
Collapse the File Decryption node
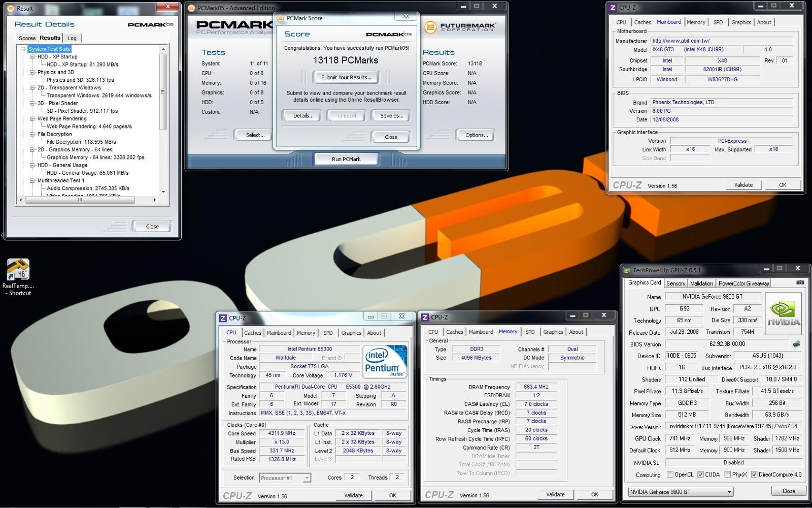[x=32, y=134]
